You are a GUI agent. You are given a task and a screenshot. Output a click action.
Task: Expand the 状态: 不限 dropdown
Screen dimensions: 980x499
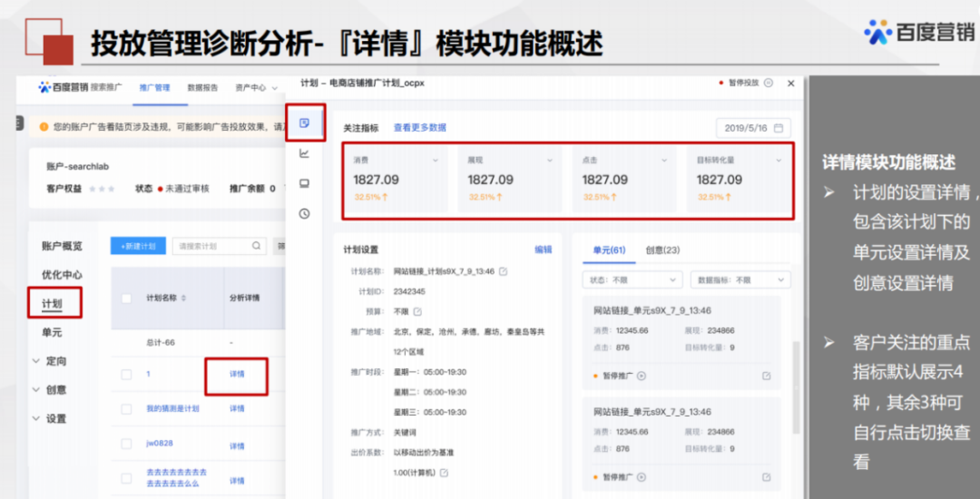click(634, 280)
